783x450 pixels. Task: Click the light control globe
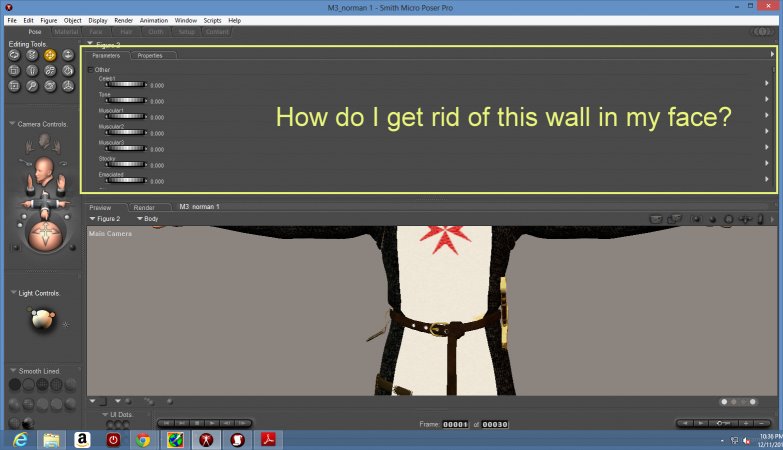42,320
